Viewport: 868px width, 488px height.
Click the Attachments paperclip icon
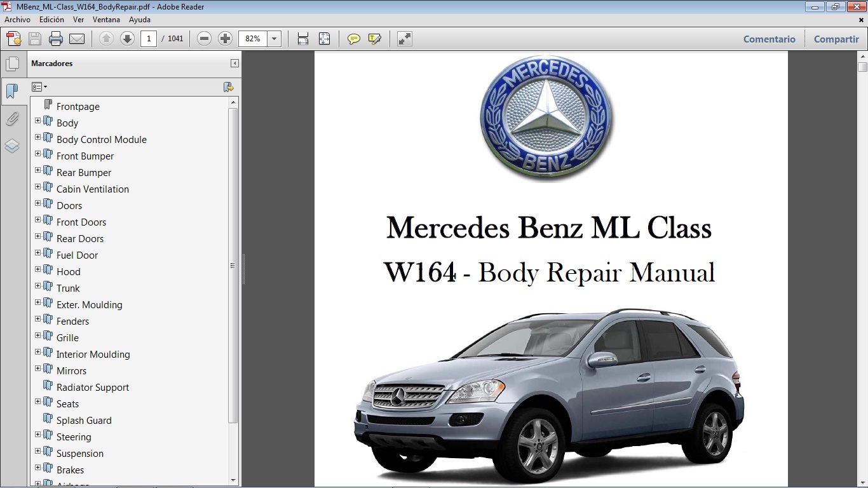coord(13,119)
